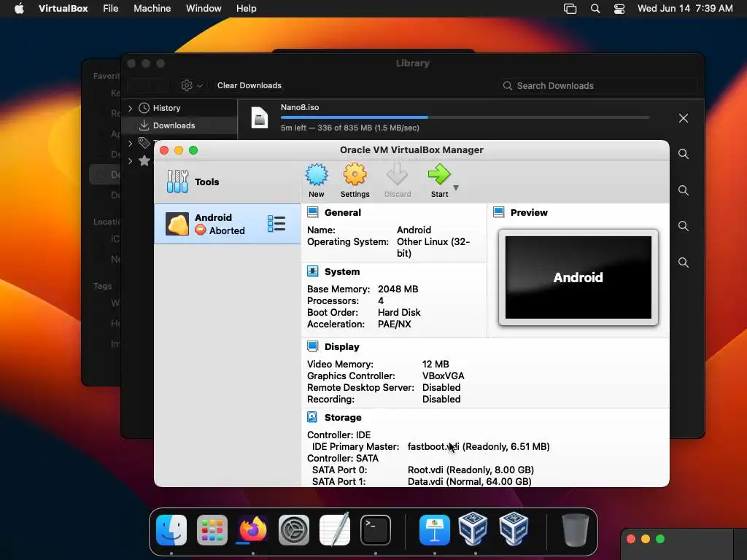Open the Machine menu
The image size is (747, 560).
(x=152, y=8)
